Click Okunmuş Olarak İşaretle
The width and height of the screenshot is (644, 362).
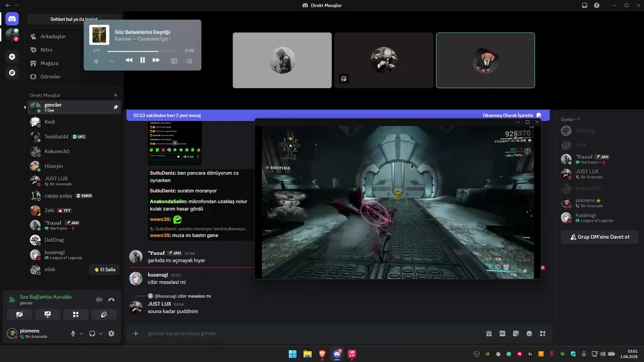(x=512, y=115)
